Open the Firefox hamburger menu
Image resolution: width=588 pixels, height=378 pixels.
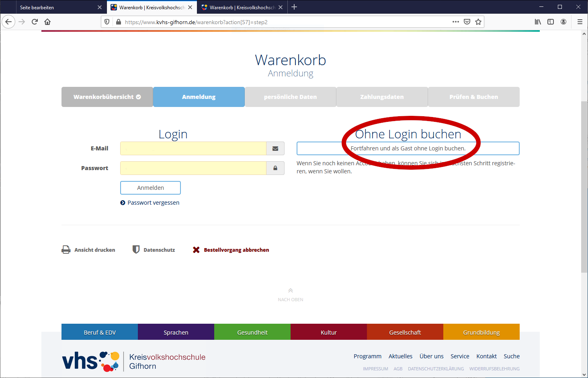[x=580, y=22]
